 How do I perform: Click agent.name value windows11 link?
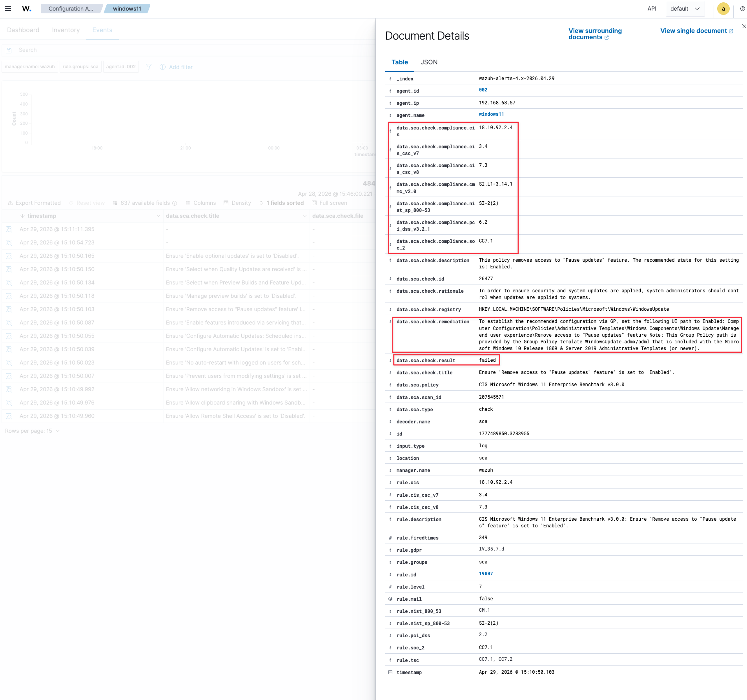coord(491,114)
